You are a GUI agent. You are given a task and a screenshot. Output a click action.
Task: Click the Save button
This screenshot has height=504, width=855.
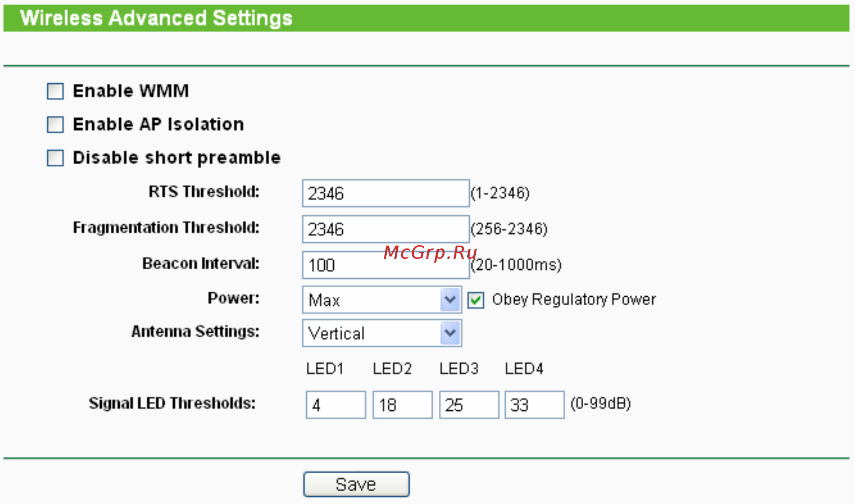[356, 484]
